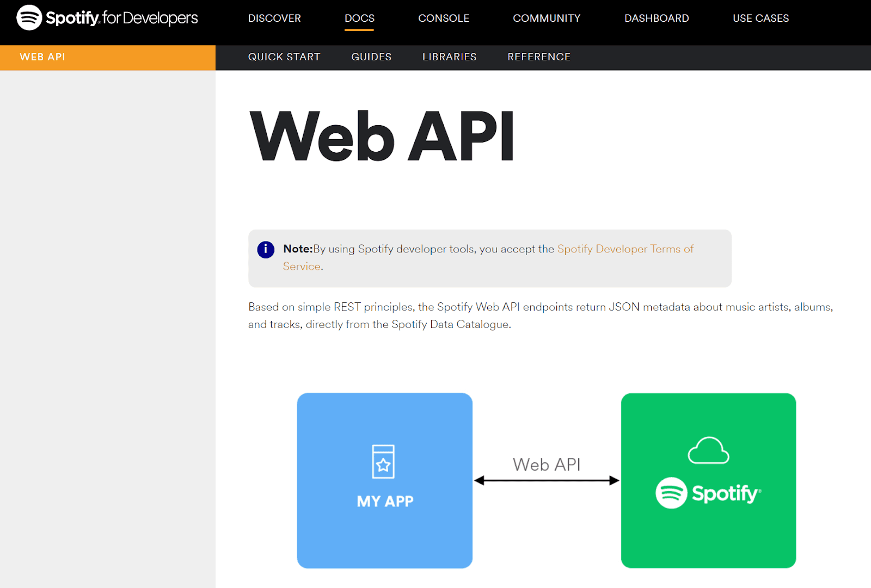Click the cloud icon above the Spotify wordmark
Screen dimensions: 871x588
[x=709, y=450]
